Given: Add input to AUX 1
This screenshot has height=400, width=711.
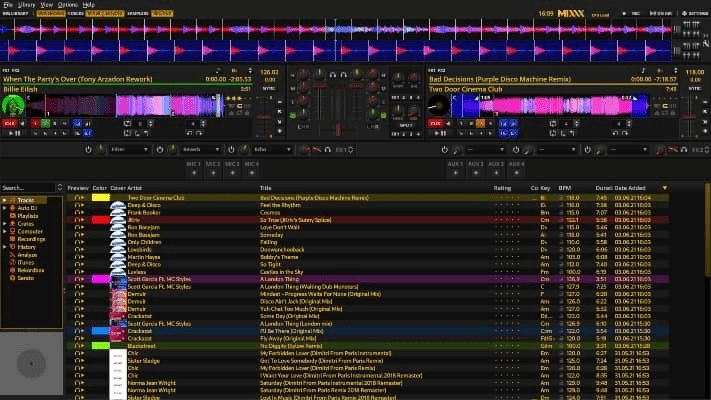Looking at the screenshot, I should click(x=456, y=173).
